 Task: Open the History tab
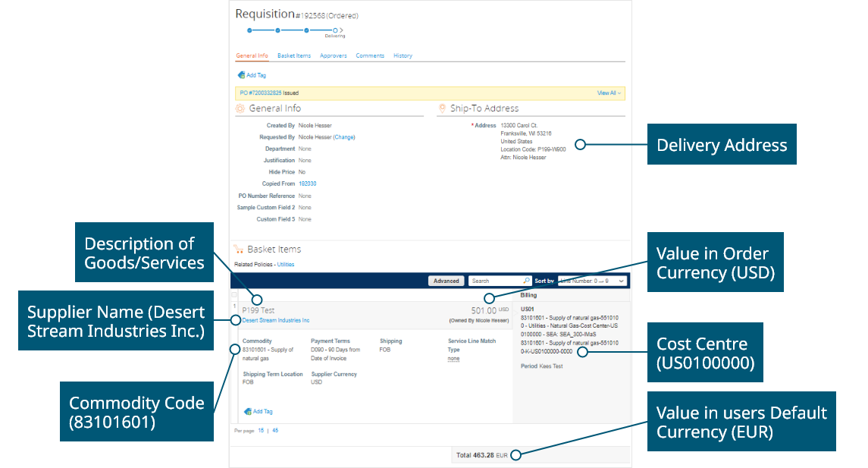pyautogui.click(x=403, y=55)
